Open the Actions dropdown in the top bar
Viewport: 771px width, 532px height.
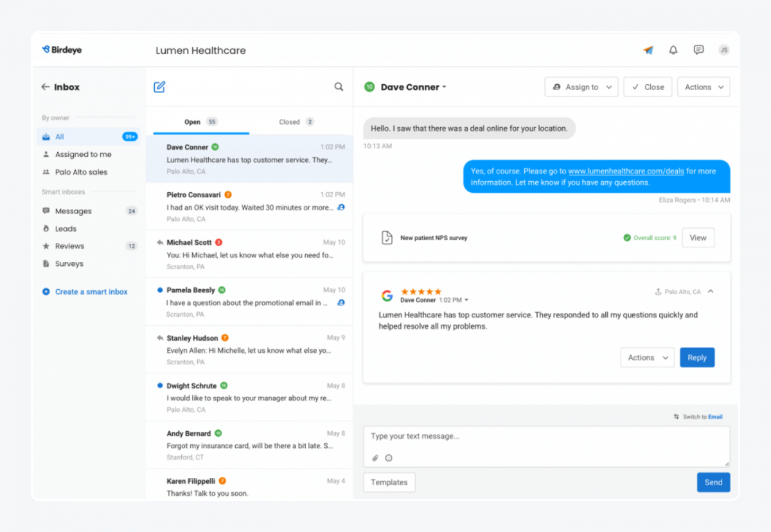click(x=703, y=86)
